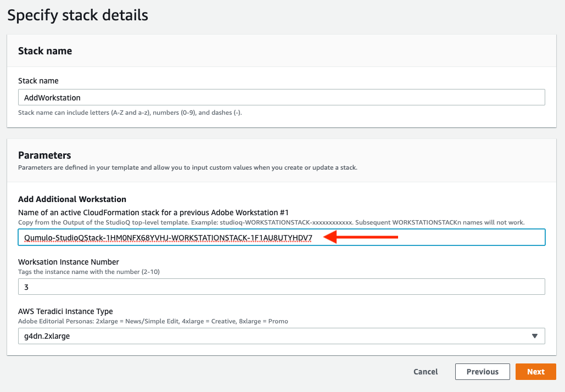Click the Adobe Editorial Personas hint text
Viewport: 565px width, 392px height.
click(x=153, y=321)
